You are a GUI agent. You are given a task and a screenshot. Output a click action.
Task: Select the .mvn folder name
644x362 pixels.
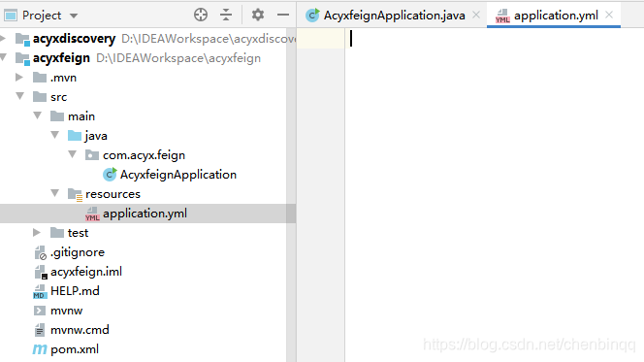coord(63,78)
